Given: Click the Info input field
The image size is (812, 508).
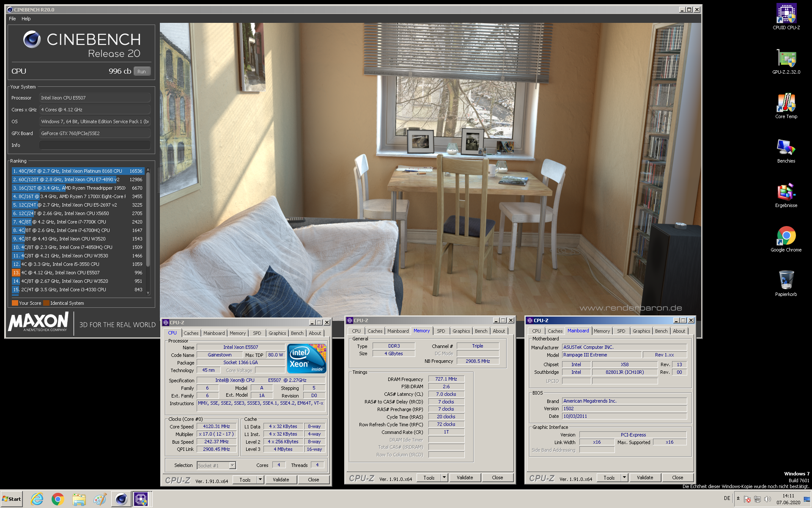Looking at the screenshot, I should tap(95, 145).
